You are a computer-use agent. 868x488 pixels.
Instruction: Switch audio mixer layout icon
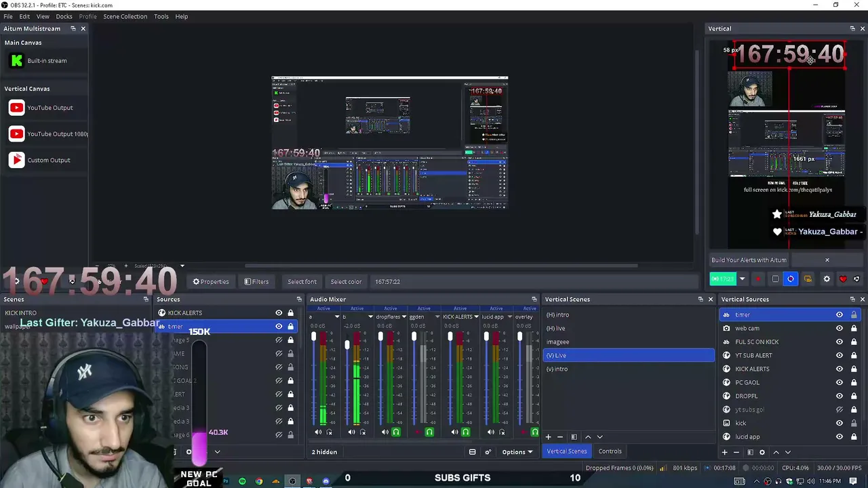(x=472, y=452)
